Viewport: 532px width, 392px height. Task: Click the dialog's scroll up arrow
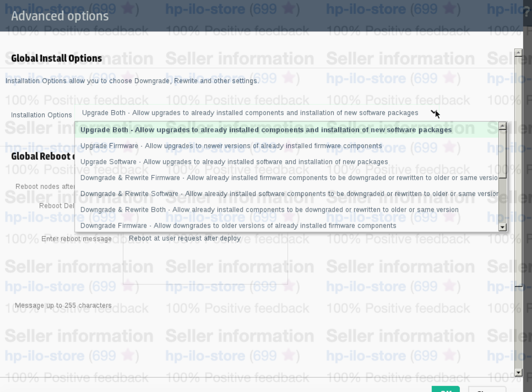pyautogui.click(x=518, y=53)
